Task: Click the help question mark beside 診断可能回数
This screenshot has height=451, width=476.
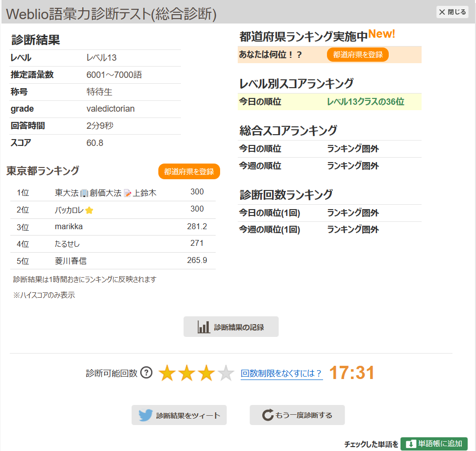Action: (146, 373)
